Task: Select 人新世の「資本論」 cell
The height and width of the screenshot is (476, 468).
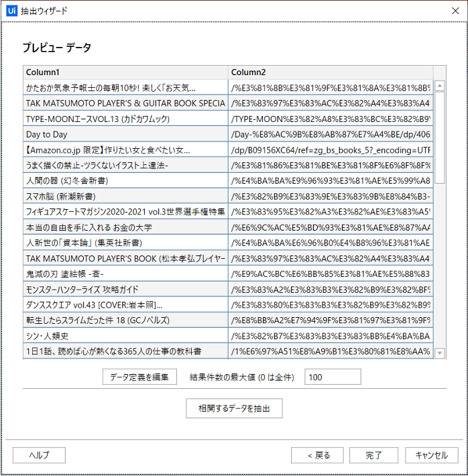Action: 125,243
